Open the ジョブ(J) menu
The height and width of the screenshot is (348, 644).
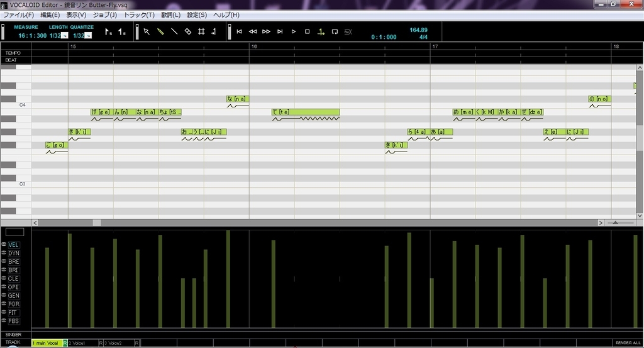point(105,15)
